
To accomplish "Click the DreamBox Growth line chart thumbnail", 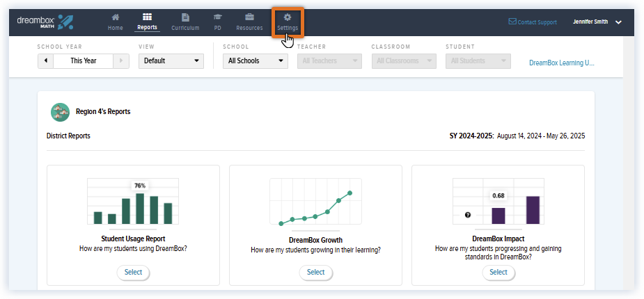I will coord(315,202).
